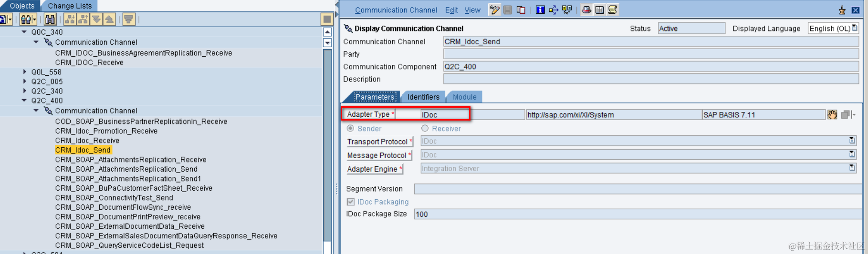Screen dimensions: 868x254
Task: Select the Receiver radio button
Action: click(x=425, y=128)
